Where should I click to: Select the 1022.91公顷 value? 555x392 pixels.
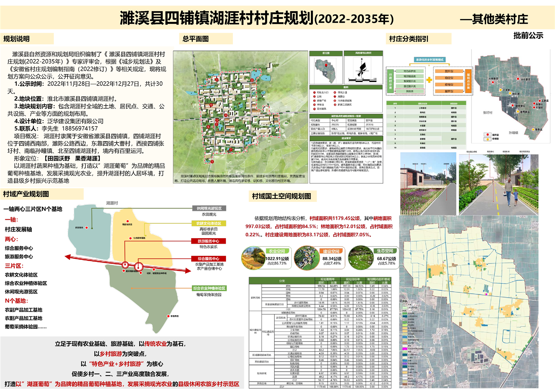(x=277, y=259)
